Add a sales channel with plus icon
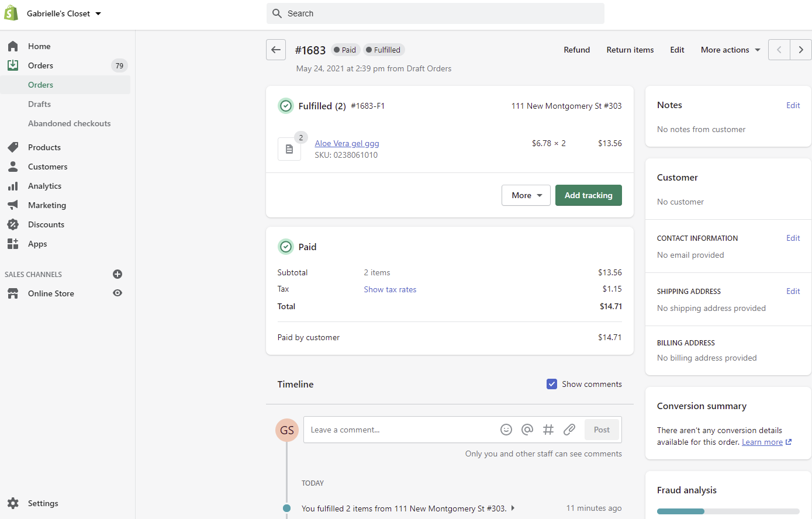The image size is (812, 519). [x=118, y=274]
